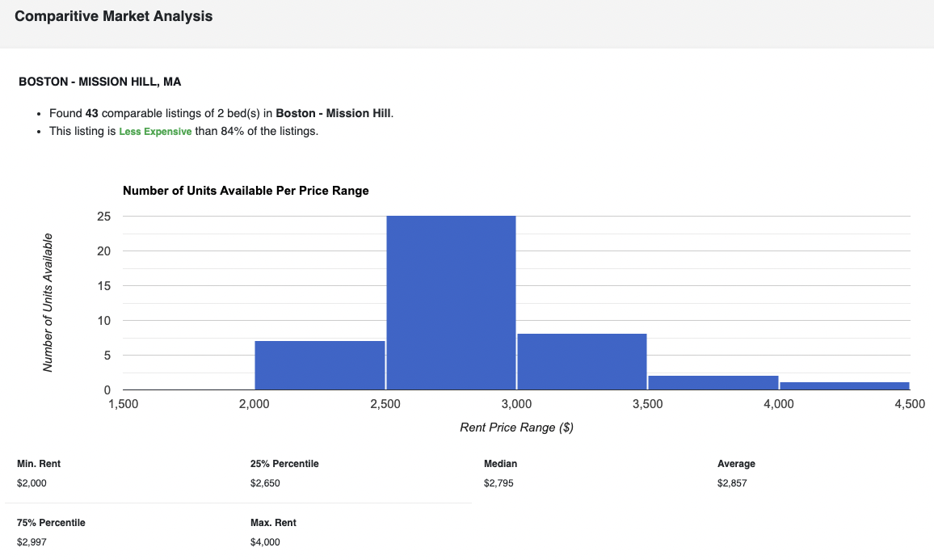Image resolution: width=934 pixels, height=560 pixels.
Task: Click the $2,000–$2,500 histogram bar
Action: tap(320, 364)
